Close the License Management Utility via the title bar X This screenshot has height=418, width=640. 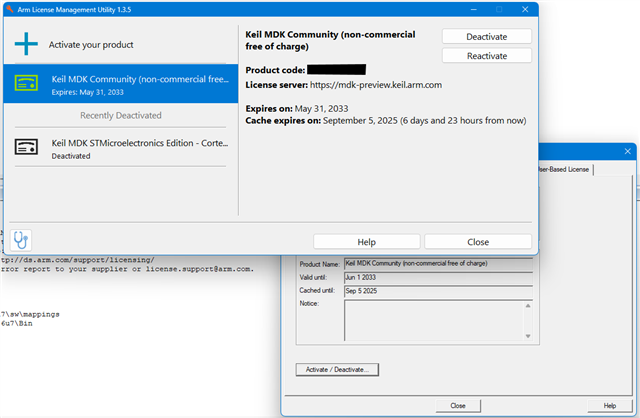525,9
